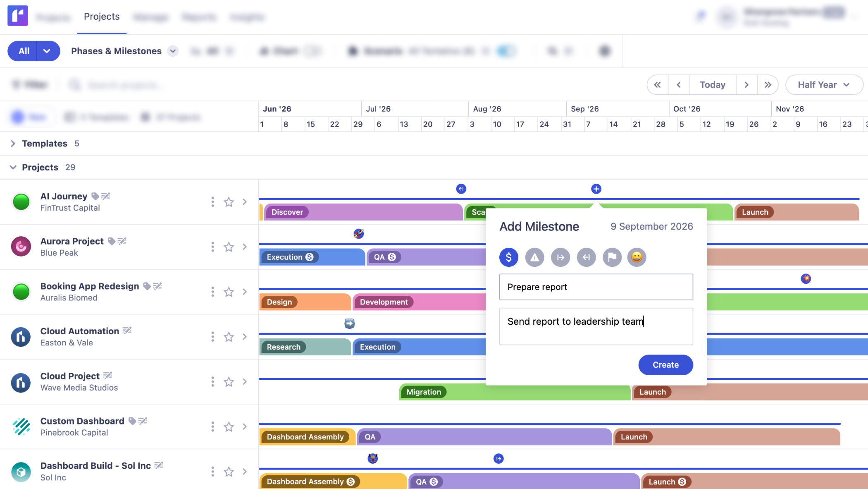Select the warning triangle milestone icon
Image resolution: width=868 pixels, height=489 pixels.
tap(534, 257)
